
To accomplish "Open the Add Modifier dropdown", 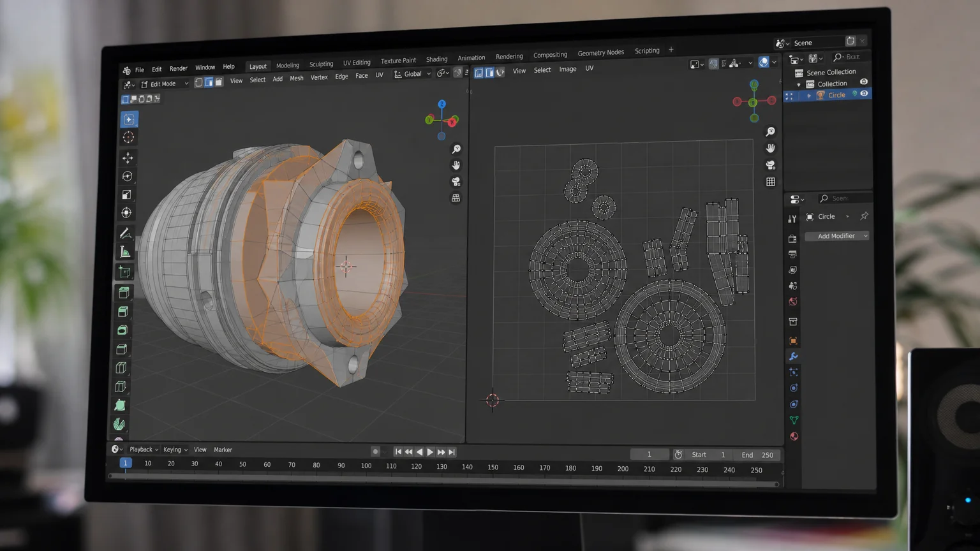I will point(836,236).
